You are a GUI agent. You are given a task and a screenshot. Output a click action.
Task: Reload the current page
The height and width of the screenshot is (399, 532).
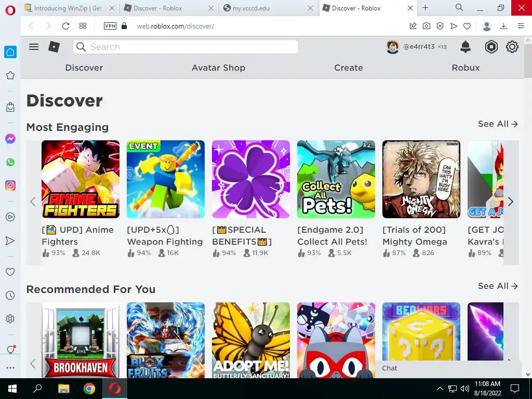(65, 26)
